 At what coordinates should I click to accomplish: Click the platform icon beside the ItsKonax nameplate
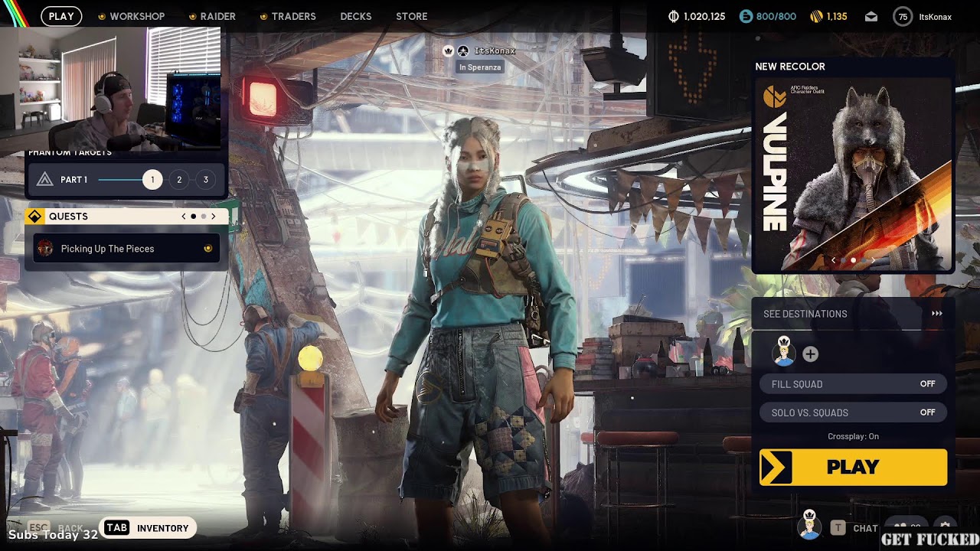[463, 51]
